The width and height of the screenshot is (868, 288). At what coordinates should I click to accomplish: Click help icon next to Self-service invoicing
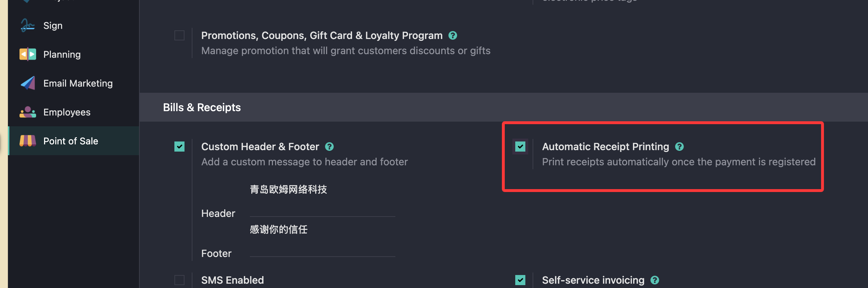click(655, 280)
